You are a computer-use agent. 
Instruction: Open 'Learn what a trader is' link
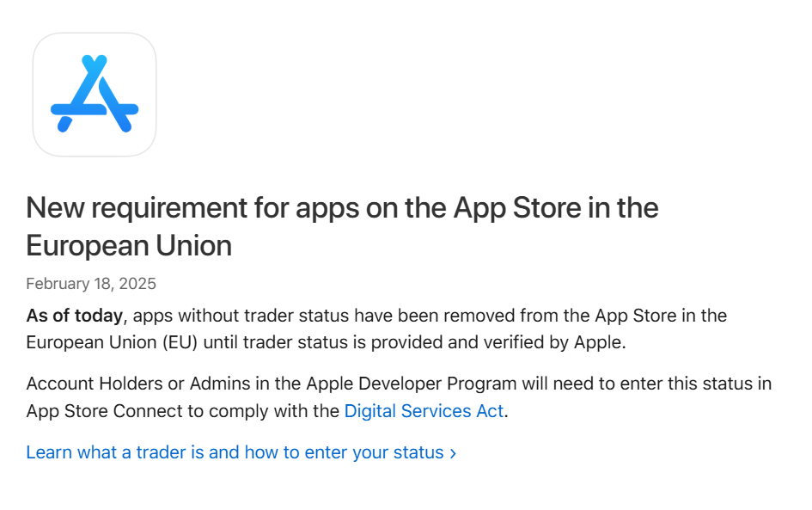pyautogui.click(x=241, y=452)
